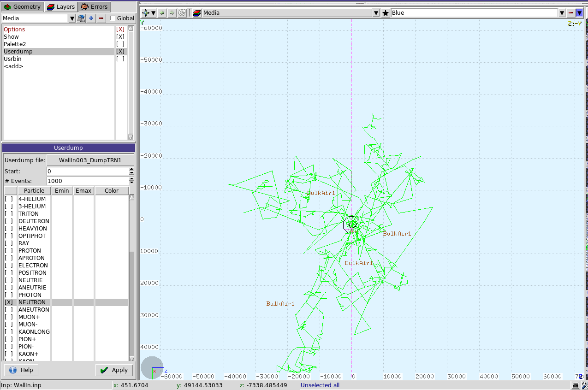
Task: Sort by the Particle column header
Action: click(34, 191)
